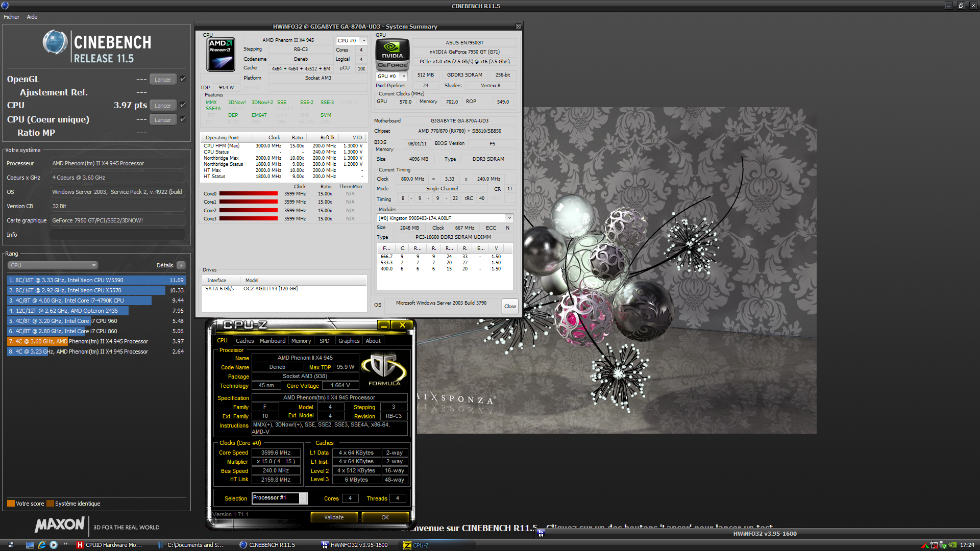Click the Show Desktop quick launch icon

pyautogui.click(x=30, y=545)
